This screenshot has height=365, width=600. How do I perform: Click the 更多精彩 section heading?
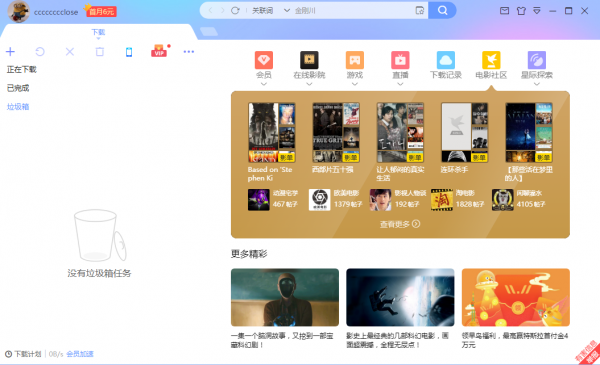click(x=249, y=254)
